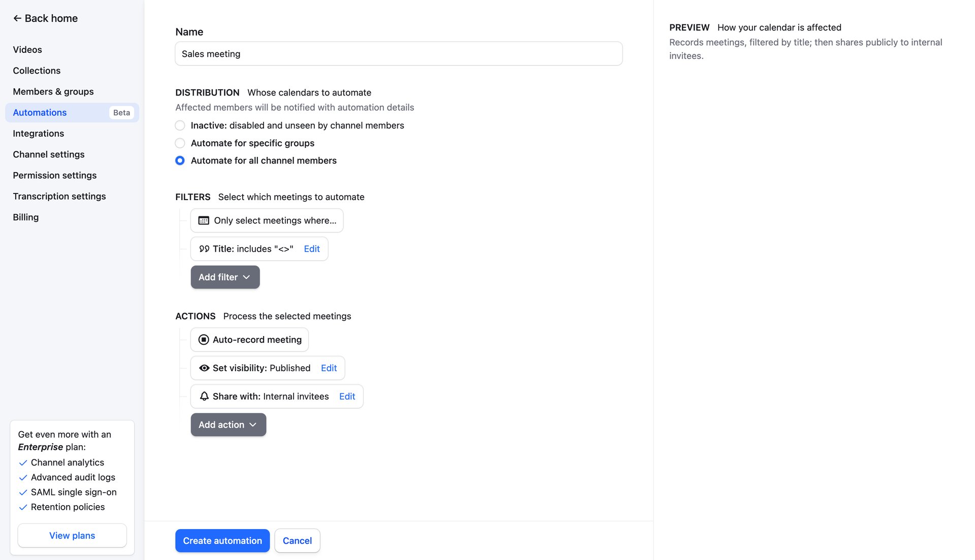Viewport: 975px width, 560px height.
Task: Edit the Title filter
Action: [311, 249]
